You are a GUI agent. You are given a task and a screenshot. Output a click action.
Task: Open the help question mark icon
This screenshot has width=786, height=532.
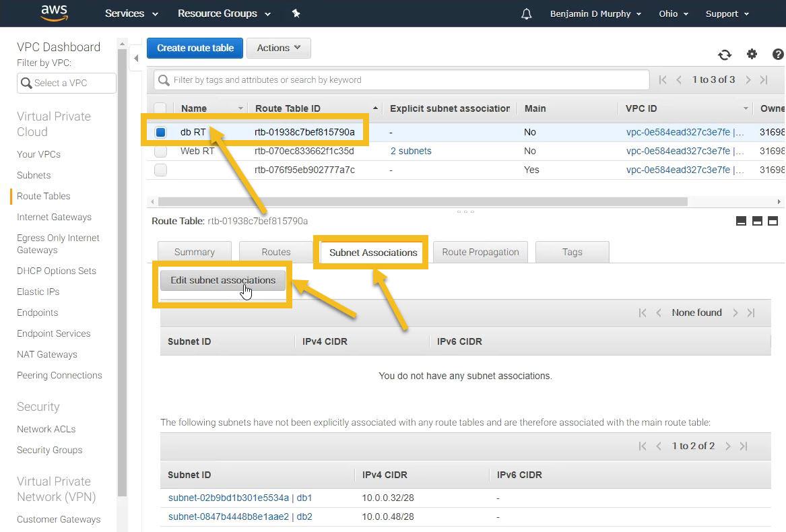(778, 54)
